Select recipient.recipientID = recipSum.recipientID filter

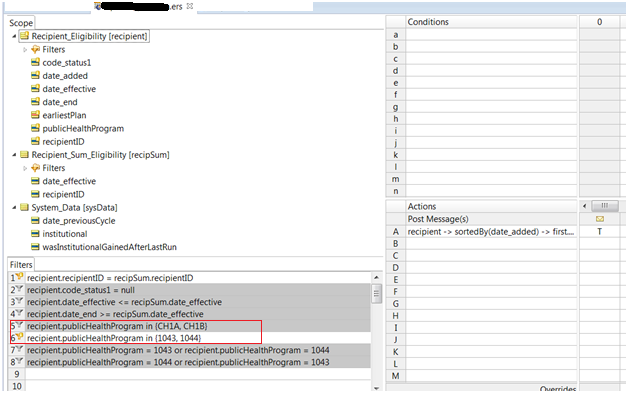(198, 278)
